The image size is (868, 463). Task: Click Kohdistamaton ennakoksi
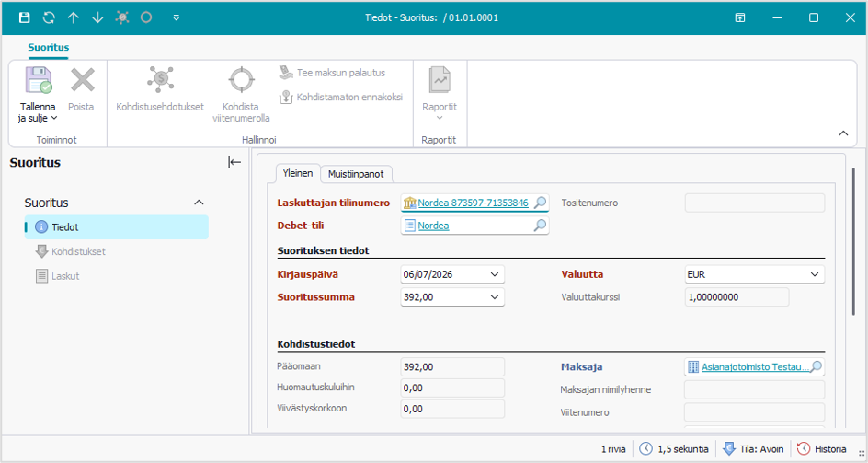click(341, 97)
